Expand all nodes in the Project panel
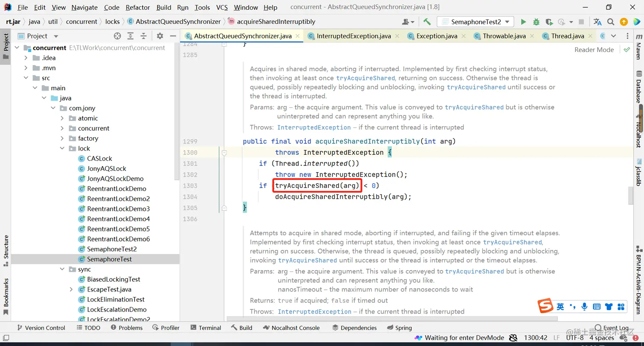 (x=130, y=36)
